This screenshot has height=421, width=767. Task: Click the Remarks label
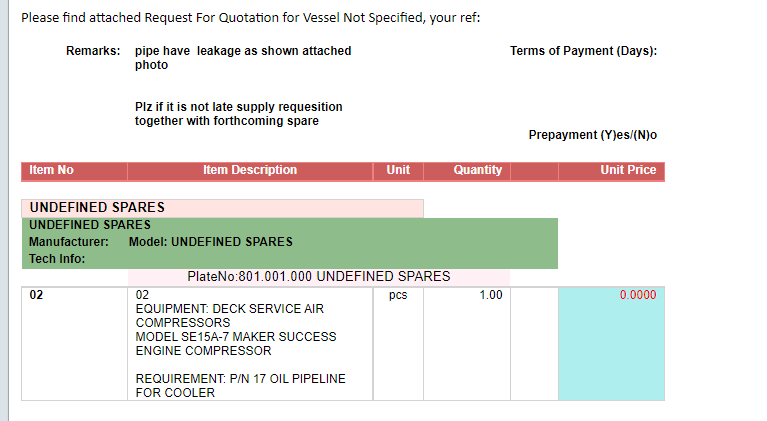tap(93, 51)
